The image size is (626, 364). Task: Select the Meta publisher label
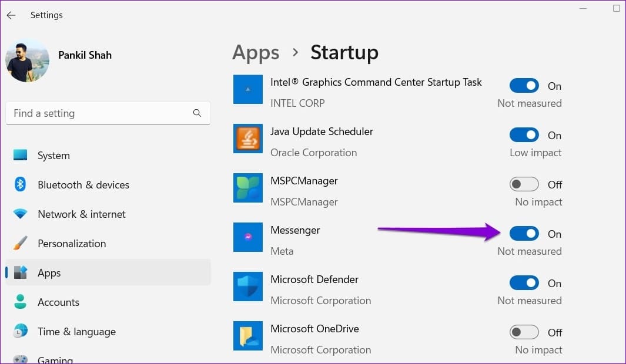click(282, 251)
